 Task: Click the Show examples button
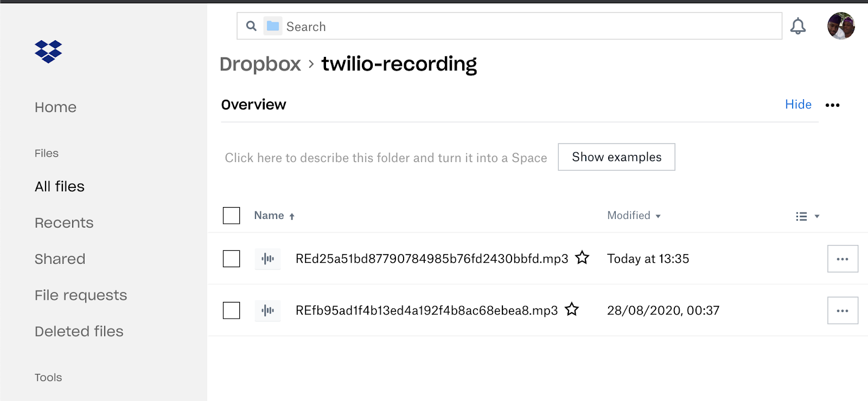point(616,157)
